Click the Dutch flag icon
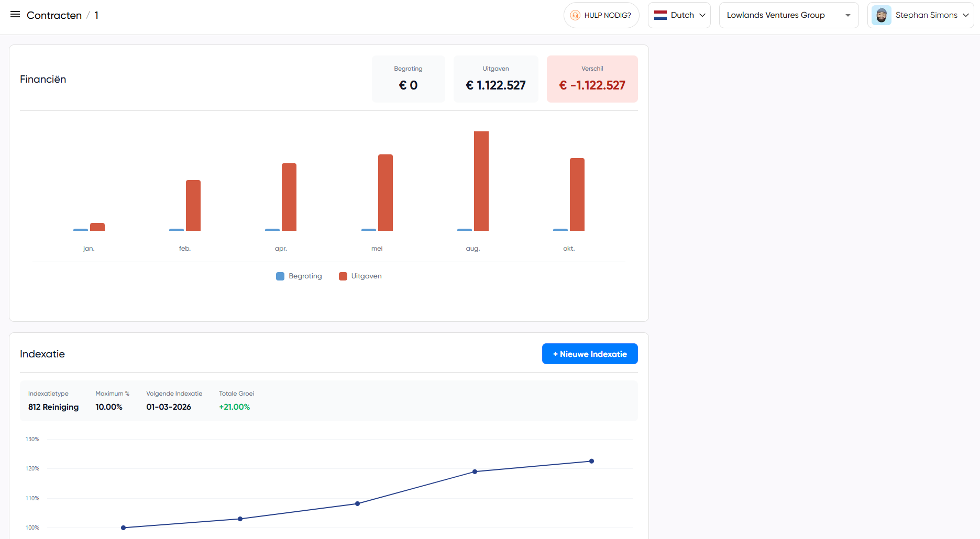 660,15
